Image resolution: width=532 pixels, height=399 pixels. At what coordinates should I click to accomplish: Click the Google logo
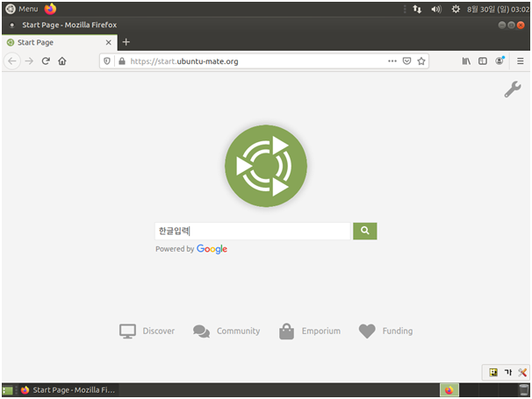[212, 249]
